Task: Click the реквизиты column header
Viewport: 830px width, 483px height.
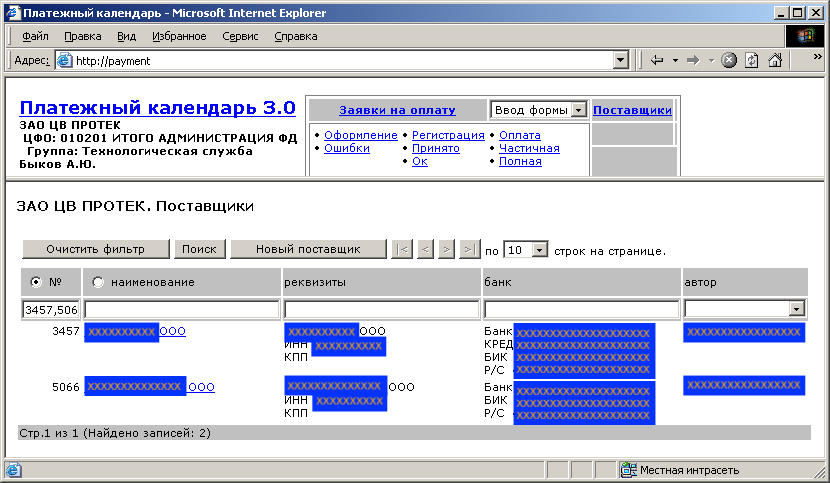Action: tap(382, 282)
